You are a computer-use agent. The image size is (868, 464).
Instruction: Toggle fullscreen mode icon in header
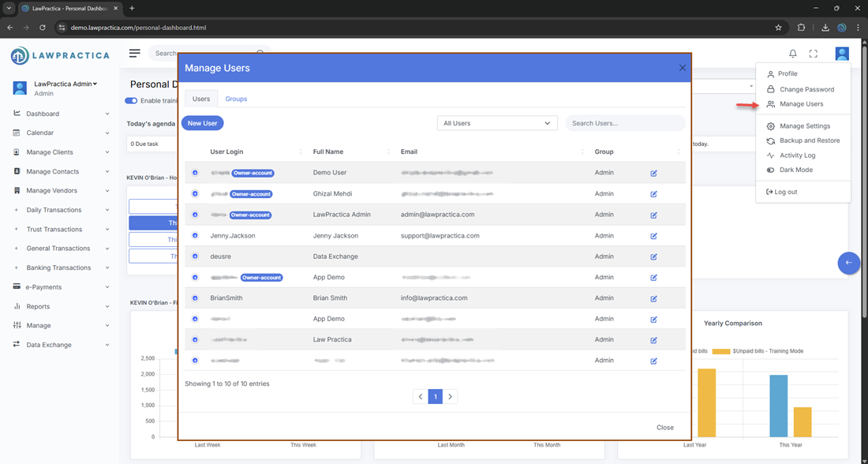pyautogui.click(x=814, y=54)
